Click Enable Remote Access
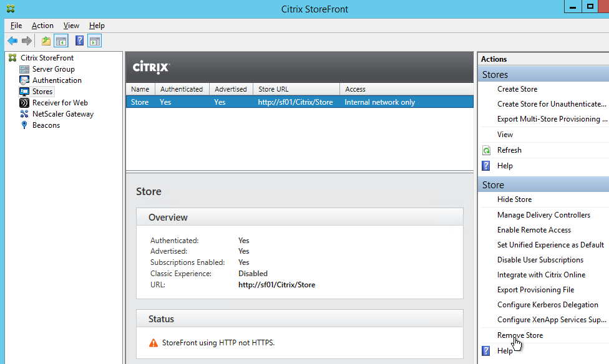609x364 pixels. pos(534,230)
